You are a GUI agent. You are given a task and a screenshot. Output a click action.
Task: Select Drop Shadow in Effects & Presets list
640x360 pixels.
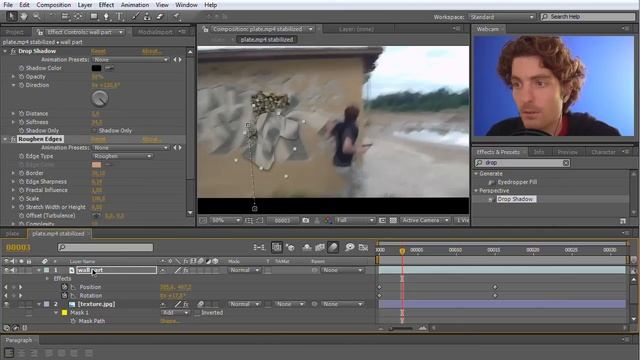(x=515, y=199)
